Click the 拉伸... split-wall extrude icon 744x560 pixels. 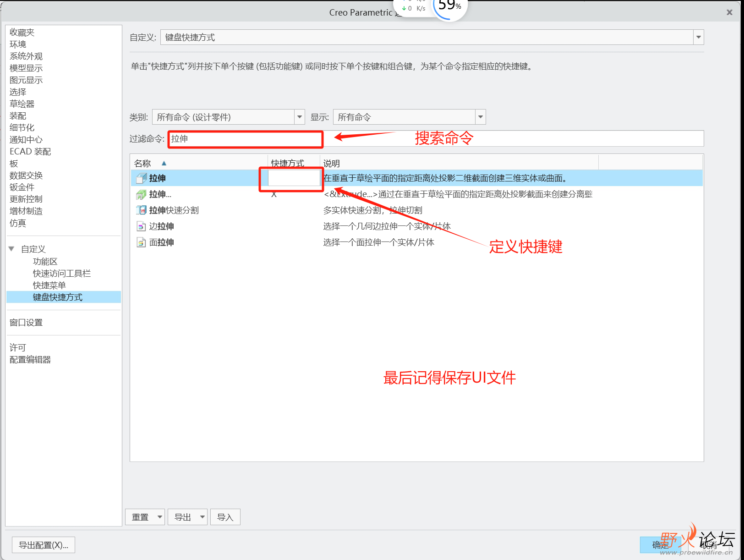141,194
